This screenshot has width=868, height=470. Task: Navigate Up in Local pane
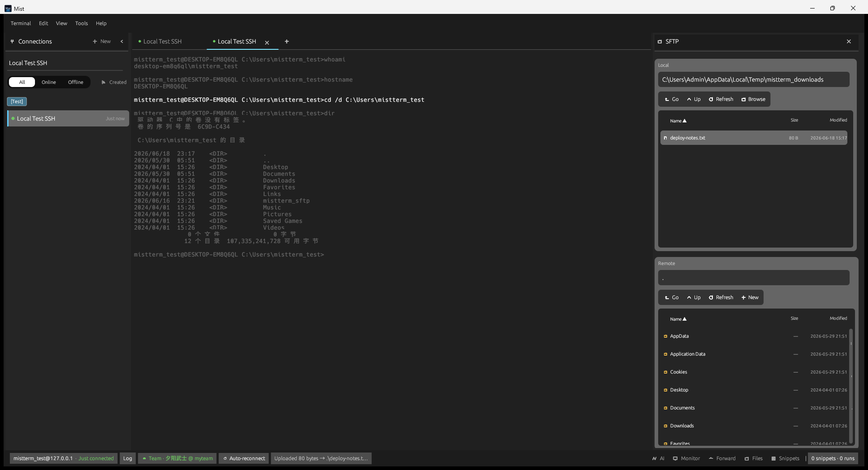[x=694, y=99]
